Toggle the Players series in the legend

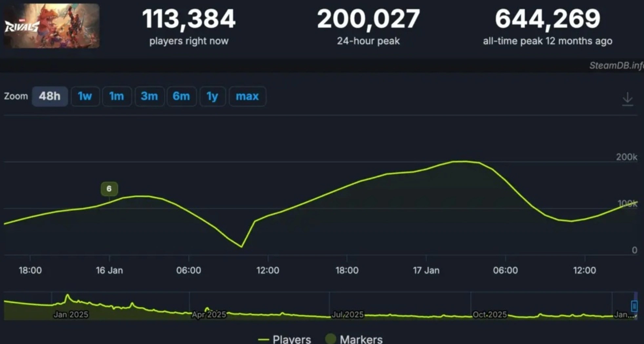pos(285,339)
